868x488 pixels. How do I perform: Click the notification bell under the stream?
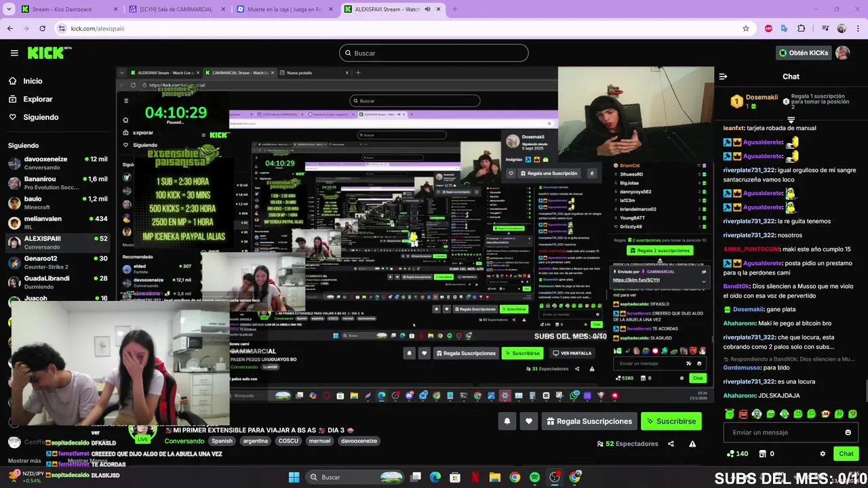pyautogui.click(x=507, y=421)
